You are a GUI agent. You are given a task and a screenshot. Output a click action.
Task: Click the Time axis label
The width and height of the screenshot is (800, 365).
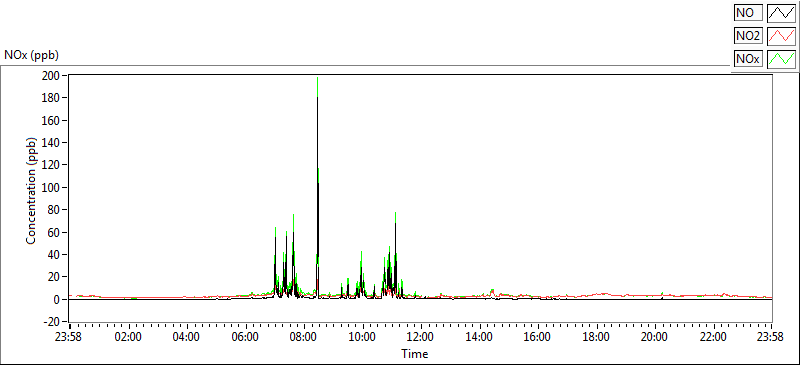tap(414, 353)
